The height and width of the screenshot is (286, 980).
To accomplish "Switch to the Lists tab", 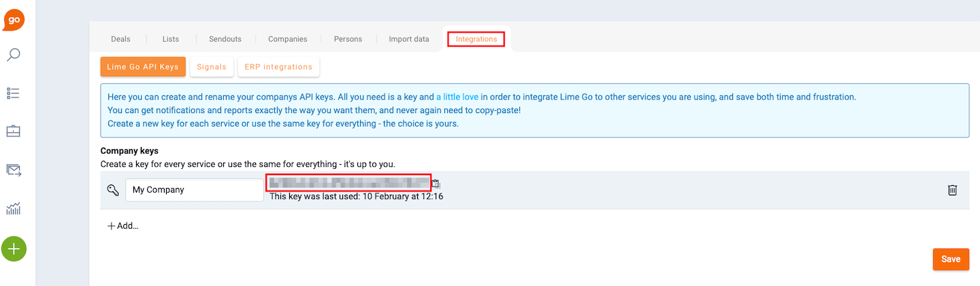I will coord(171,39).
